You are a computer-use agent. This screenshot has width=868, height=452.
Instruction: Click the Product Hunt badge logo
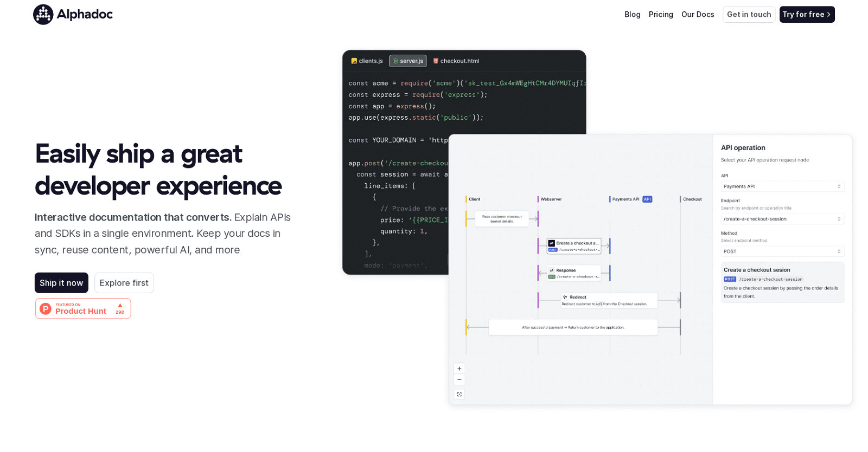click(x=46, y=309)
